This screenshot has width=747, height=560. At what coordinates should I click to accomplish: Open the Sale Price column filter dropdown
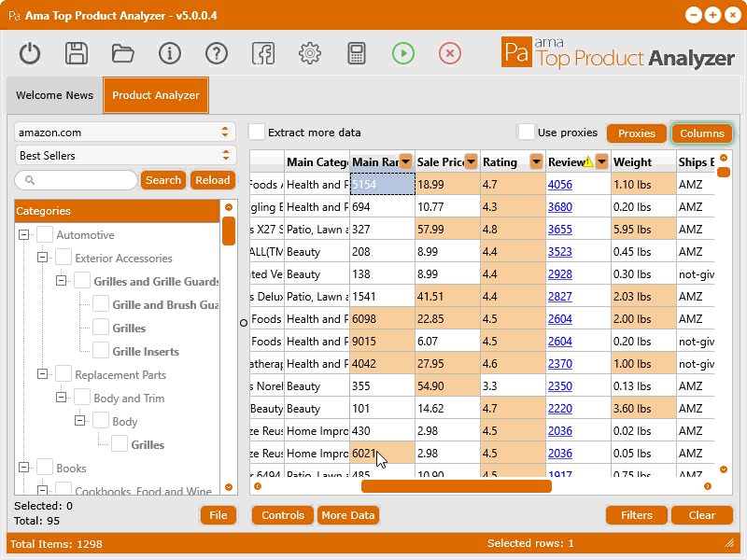(472, 161)
